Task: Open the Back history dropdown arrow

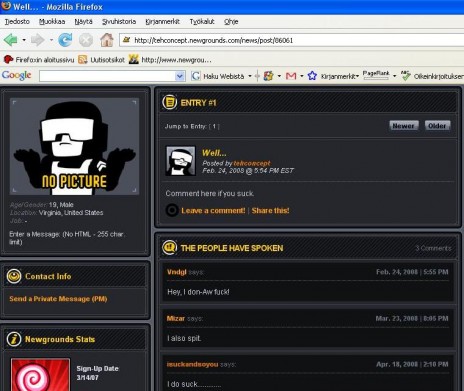Action: pos(24,40)
